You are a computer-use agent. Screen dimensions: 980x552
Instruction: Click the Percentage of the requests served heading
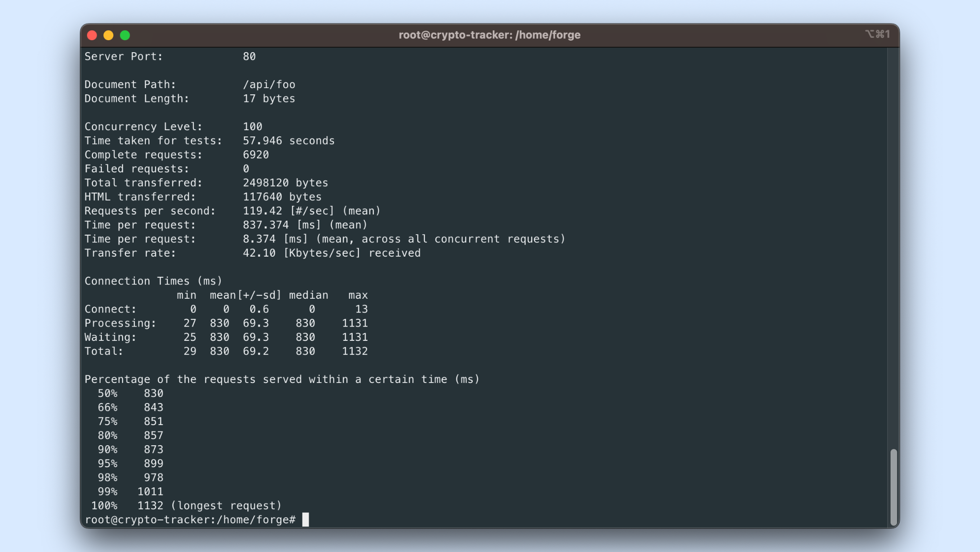(x=282, y=380)
